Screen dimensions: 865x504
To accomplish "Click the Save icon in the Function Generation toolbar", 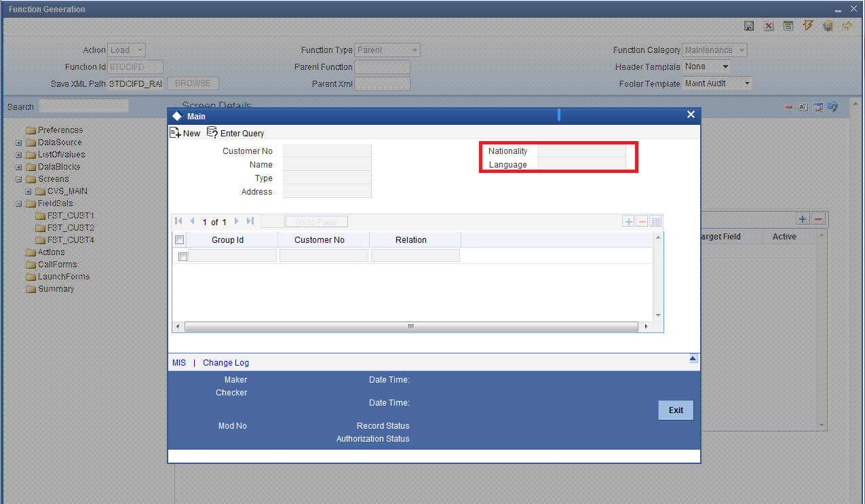I will pyautogui.click(x=749, y=26).
